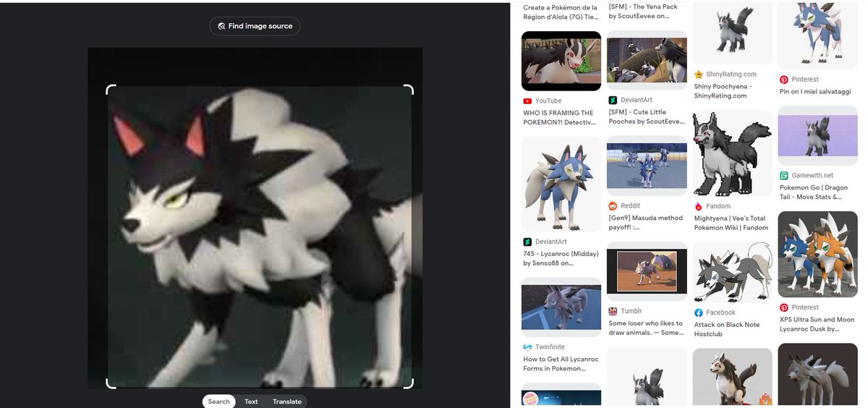Image resolution: width=868 pixels, height=408 pixels.
Task: Click the ShinyRating.com source name
Action: click(731, 75)
